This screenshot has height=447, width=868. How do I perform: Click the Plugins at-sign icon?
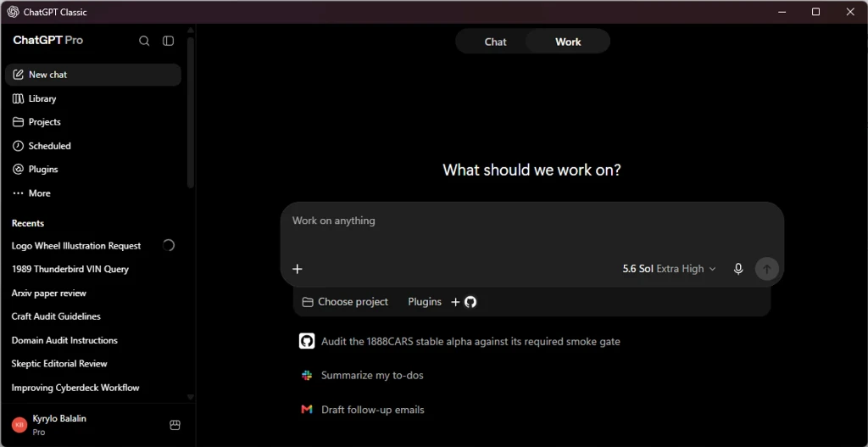(x=19, y=170)
